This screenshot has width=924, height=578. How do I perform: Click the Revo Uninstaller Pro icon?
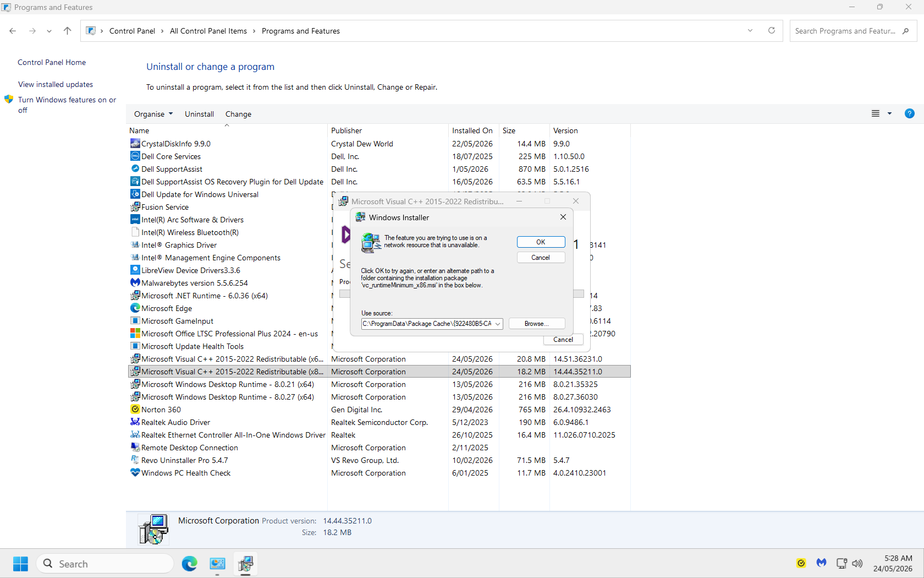pyautogui.click(x=135, y=460)
